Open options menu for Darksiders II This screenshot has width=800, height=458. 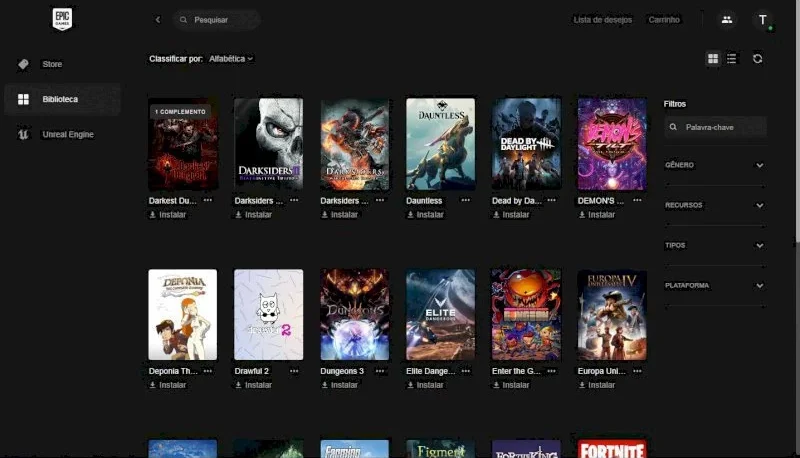coord(294,200)
